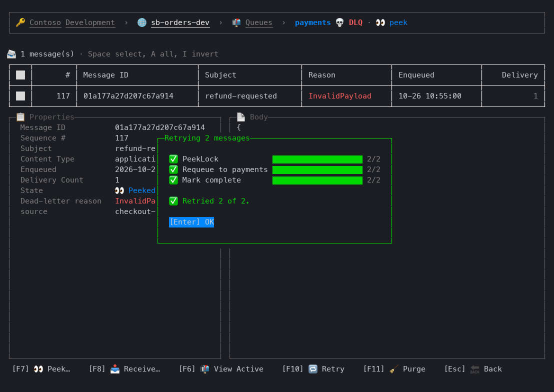This screenshot has height=392, width=554.
Task: Click the back arrow icon in Esc Back
Action: click(475, 369)
